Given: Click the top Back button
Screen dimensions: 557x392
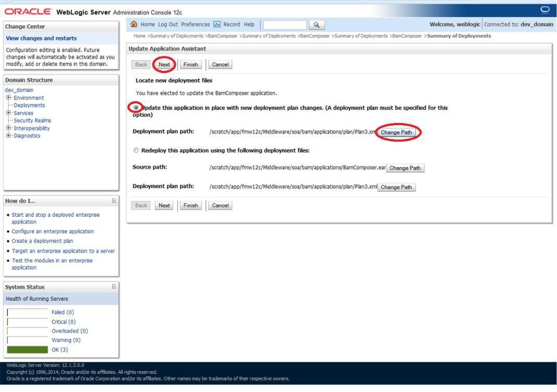Looking at the screenshot, I should pyautogui.click(x=141, y=65).
